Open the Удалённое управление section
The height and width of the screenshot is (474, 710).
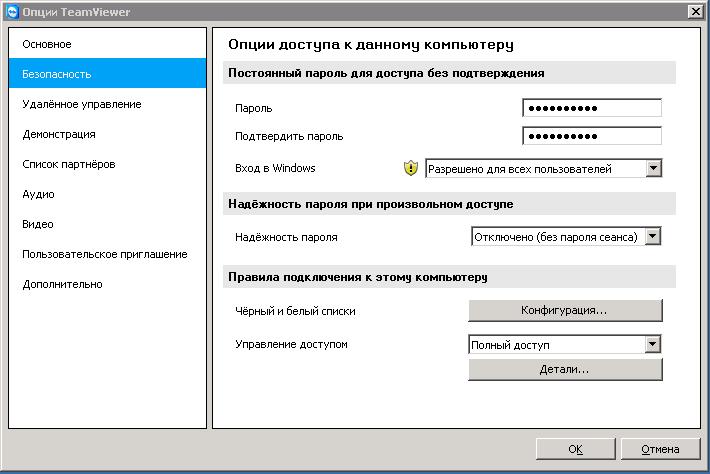coord(107,104)
